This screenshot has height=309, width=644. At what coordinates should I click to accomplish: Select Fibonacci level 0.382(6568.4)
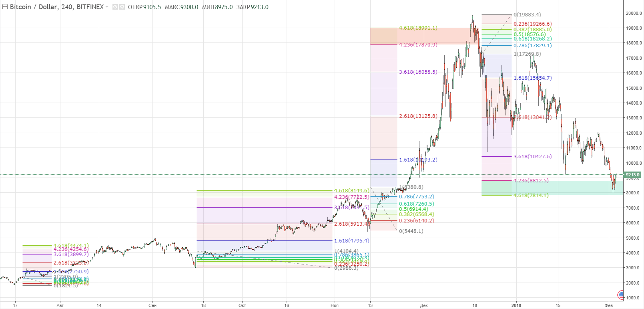click(416, 214)
